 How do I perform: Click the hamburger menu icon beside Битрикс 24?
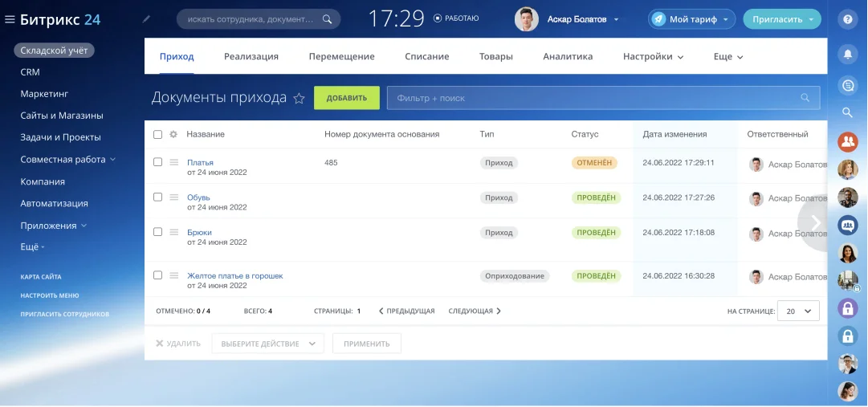click(10, 20)
